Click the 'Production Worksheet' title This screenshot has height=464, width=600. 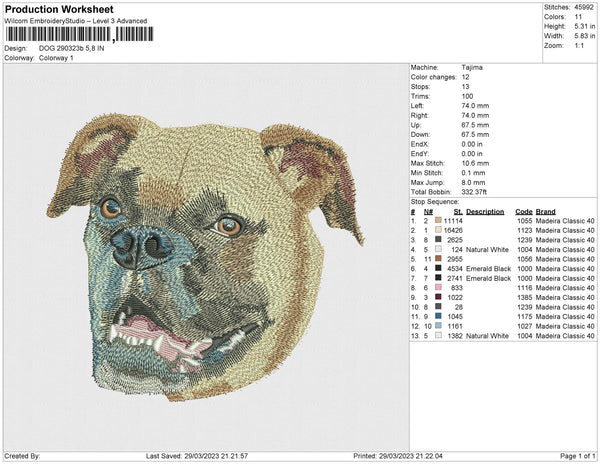click(x=59, y=9)
